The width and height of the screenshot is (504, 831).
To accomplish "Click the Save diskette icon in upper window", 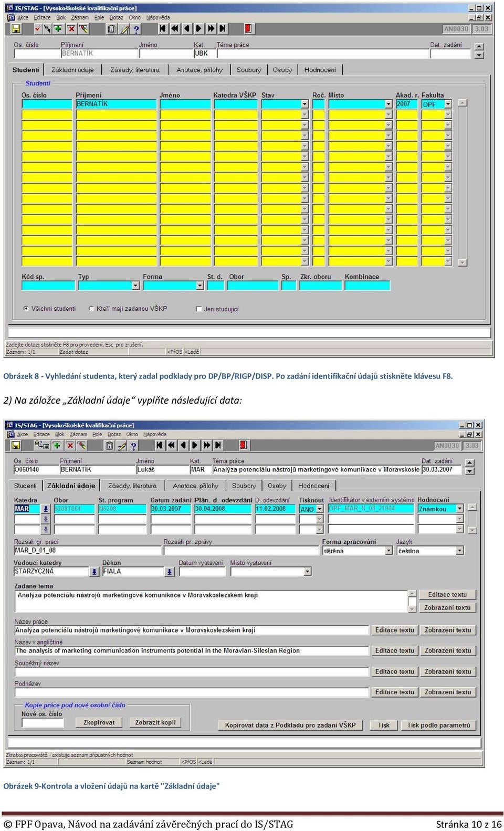I will [x=16, y=29].
